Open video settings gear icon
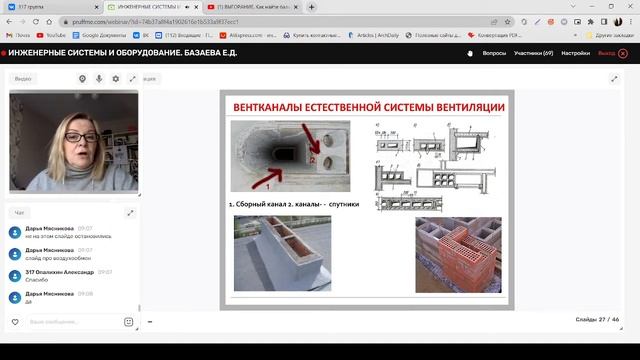The image size is (640, 360). click(x=116, y=79)
